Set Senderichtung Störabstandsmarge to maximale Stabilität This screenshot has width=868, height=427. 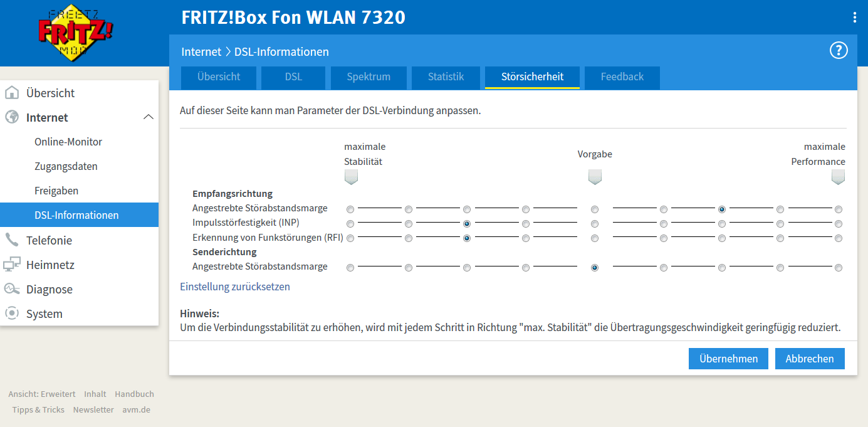pyautogui.click(x=350, y=268)
